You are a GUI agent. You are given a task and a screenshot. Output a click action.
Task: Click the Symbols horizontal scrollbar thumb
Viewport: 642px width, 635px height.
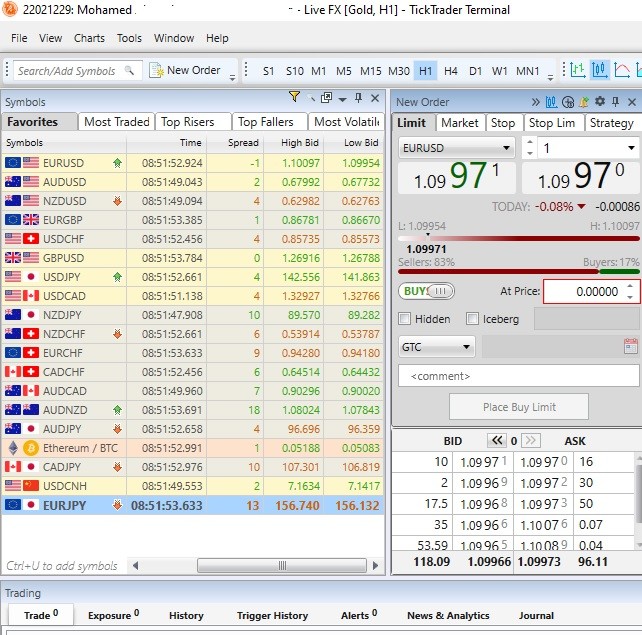[282, 565]
